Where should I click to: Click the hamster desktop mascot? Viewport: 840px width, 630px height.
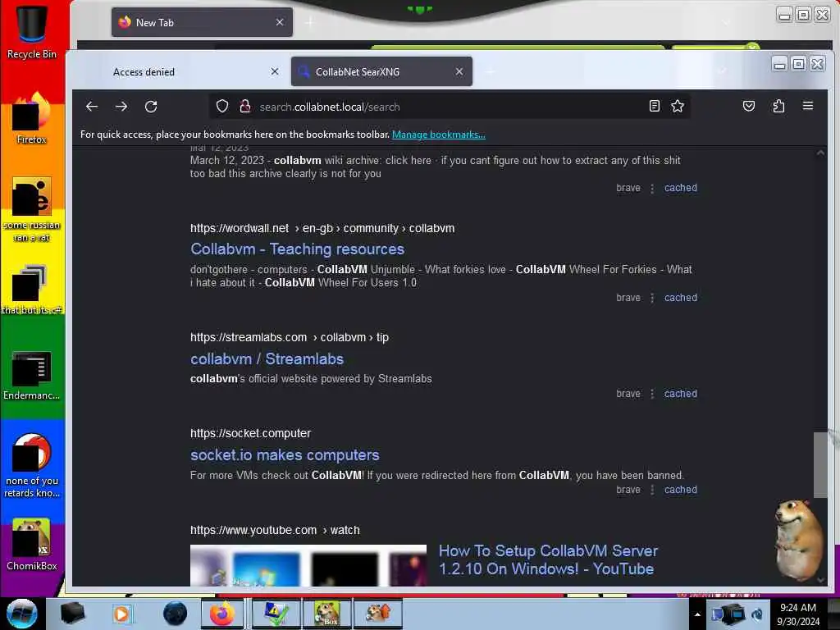point(797,539)
